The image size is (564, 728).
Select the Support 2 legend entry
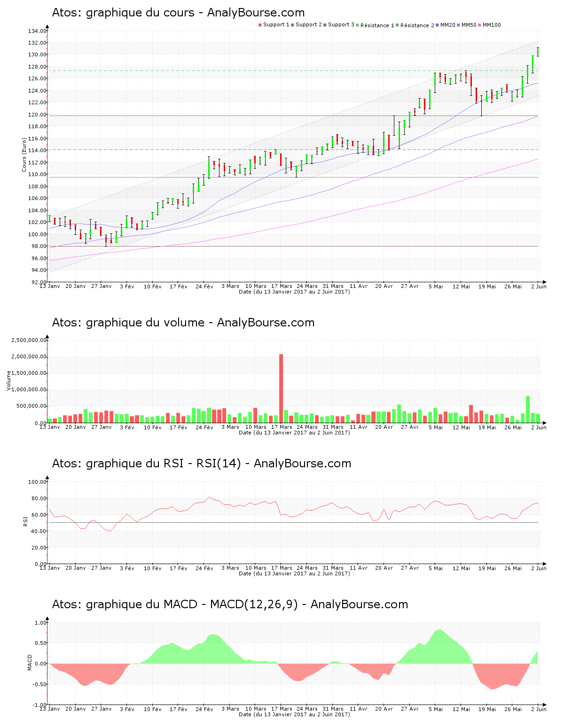pyautogui.click(x=306, y=25)
